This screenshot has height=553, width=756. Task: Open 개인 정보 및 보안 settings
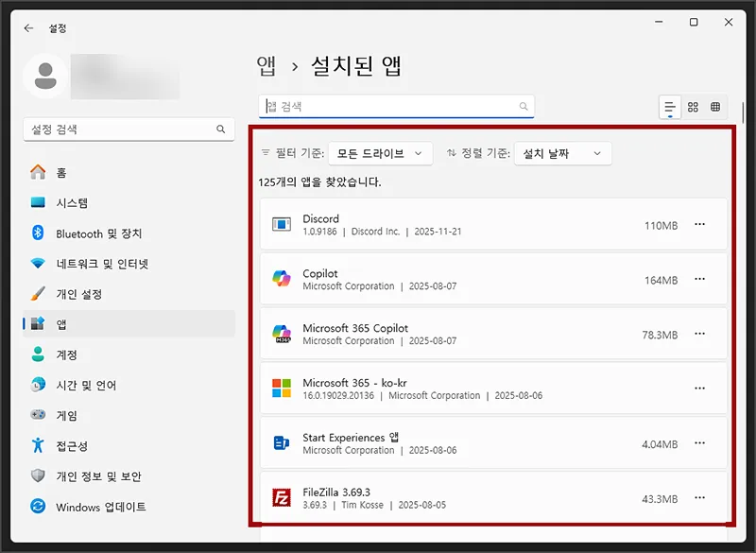coord(129,475)
